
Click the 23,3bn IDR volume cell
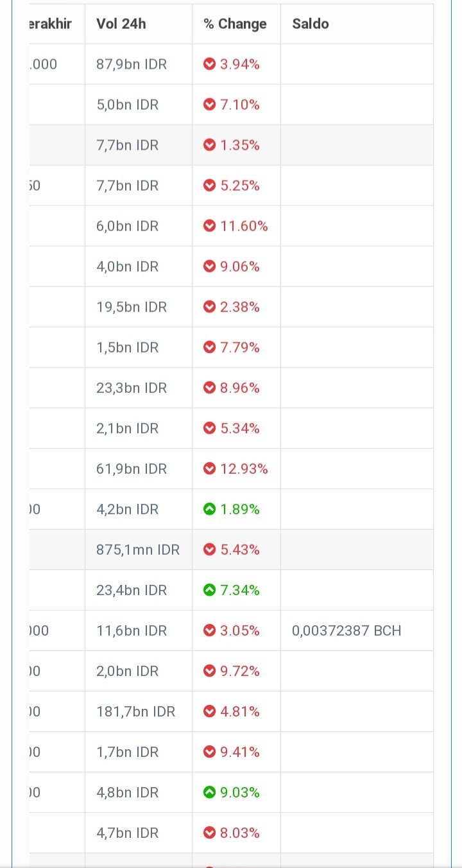point(139,388)
